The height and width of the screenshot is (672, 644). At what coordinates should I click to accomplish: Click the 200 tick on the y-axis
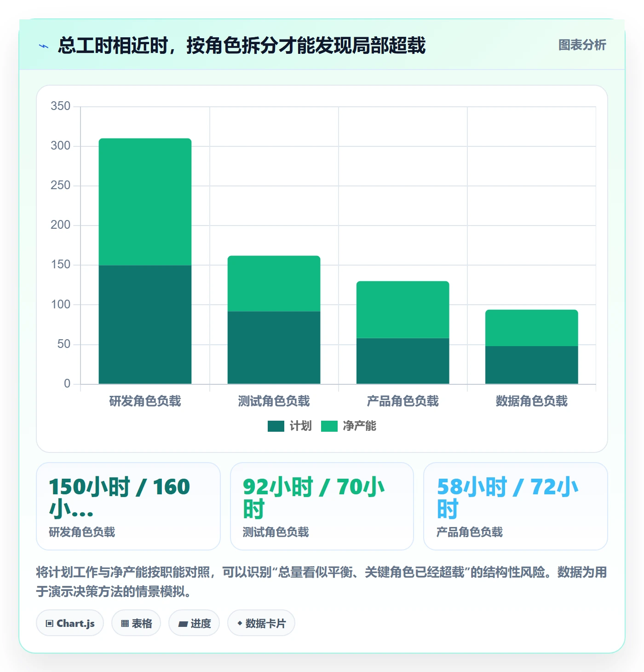61,225
